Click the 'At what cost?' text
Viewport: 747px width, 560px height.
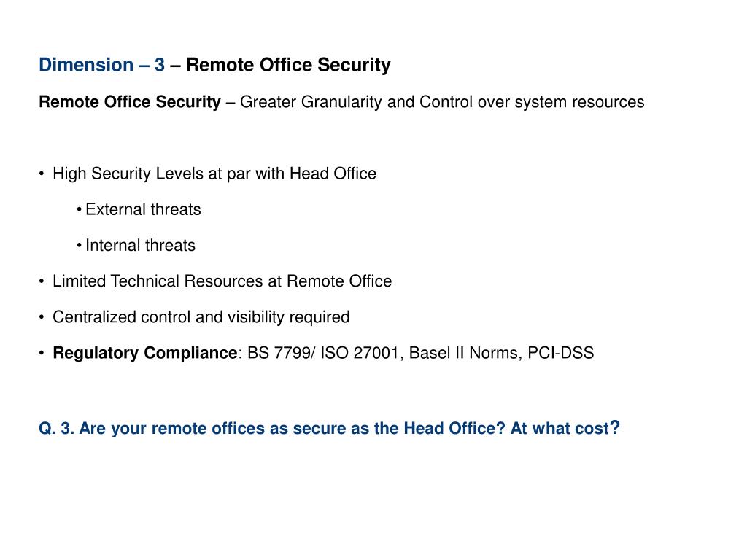point(565,427)
